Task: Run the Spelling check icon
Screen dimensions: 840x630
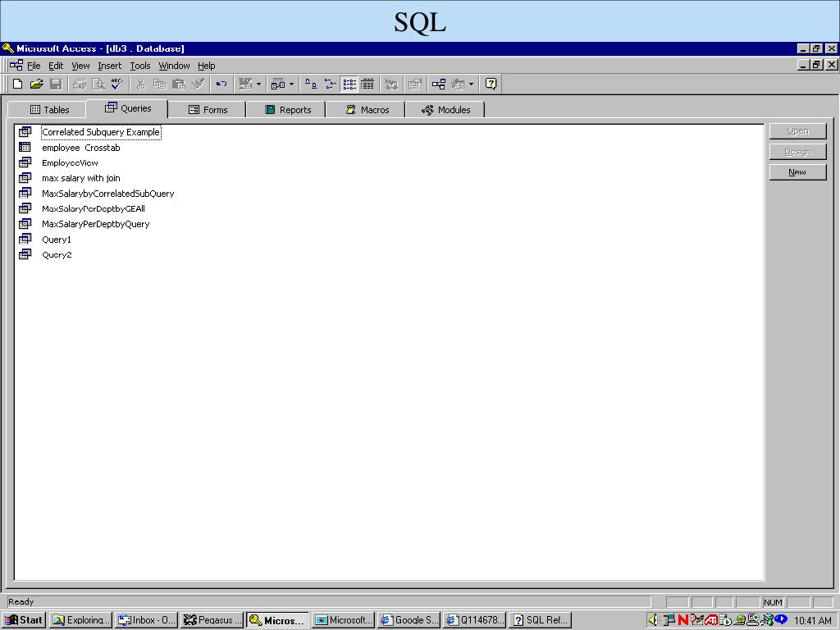Action: pyautogui.click(x=116, y=84)
